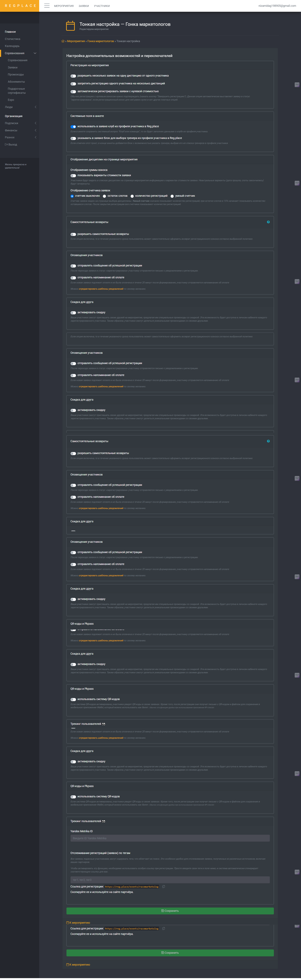Collapse the Соревнования sidebar section chevron

(35, 53)
